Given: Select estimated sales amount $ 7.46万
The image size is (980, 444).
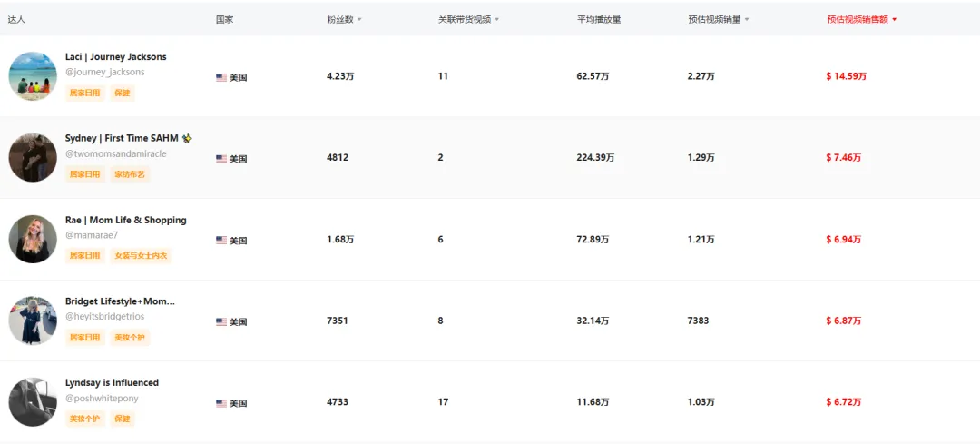Looking at the screenshot, I should pos(844,158).
